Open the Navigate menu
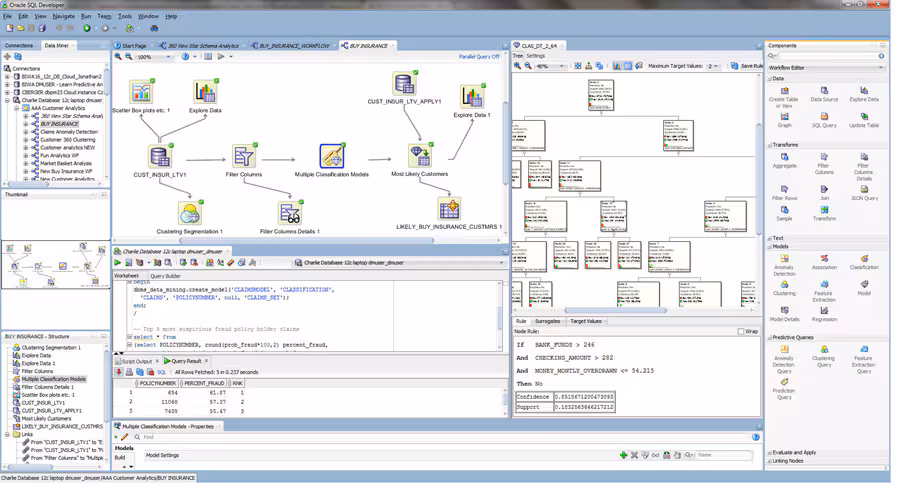Screen dimensions: 898x490 click(x=64, y=16)
